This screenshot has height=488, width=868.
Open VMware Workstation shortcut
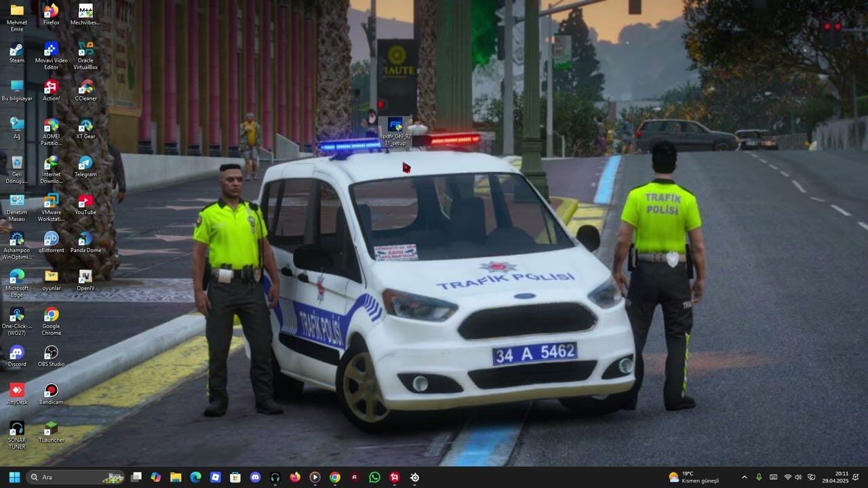coord(51,207)
